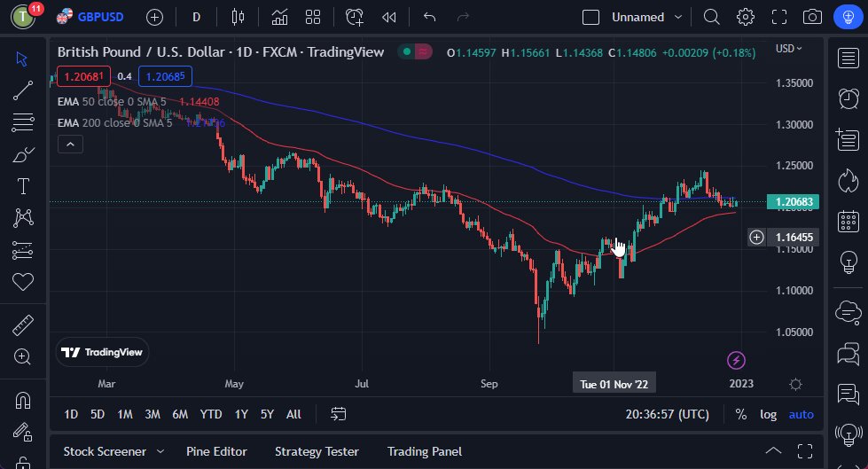Toggle the auto scale option
This screenshot has height=469, width=868.
[x=801, y=414]
